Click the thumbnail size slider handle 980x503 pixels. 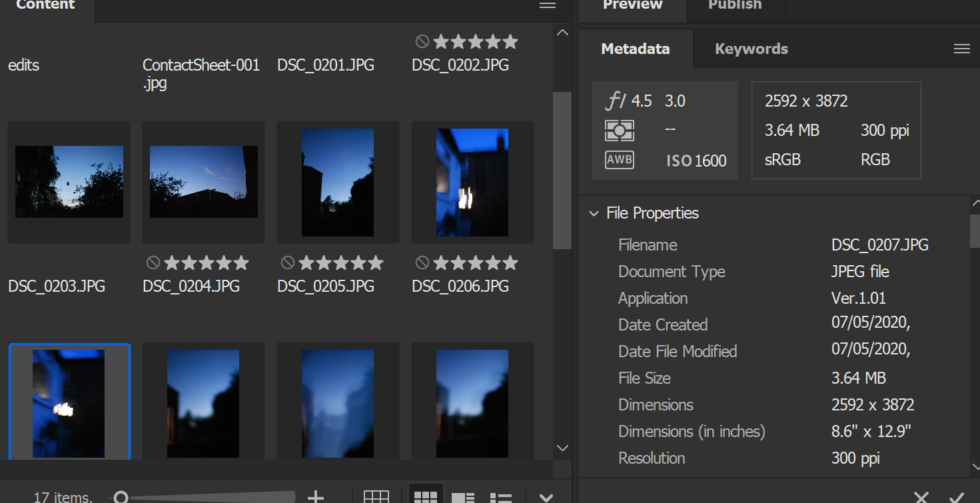click(121, 497)
